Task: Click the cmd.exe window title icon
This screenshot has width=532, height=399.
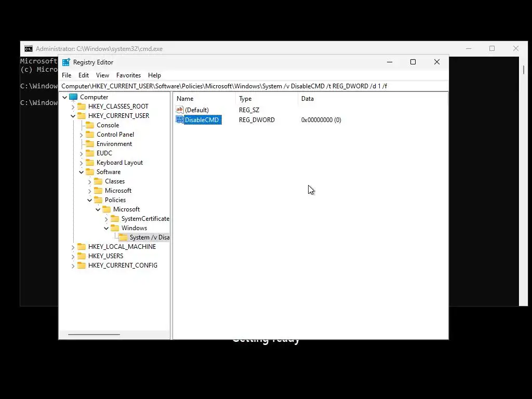Action: click(x=29, y=49)
